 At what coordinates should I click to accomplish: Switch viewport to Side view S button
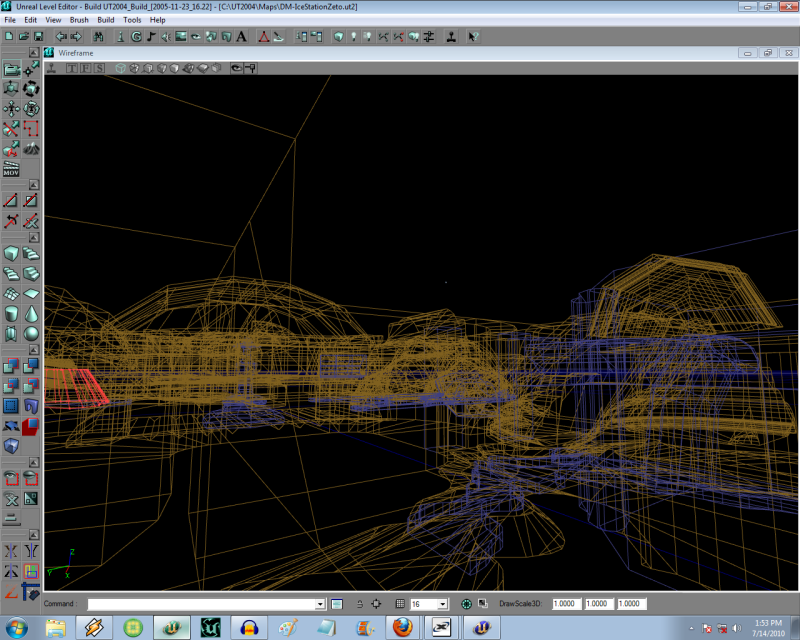(99, 68)
